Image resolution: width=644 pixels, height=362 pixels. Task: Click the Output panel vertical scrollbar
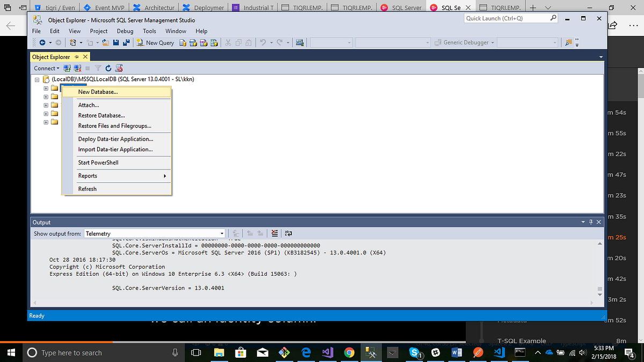[x=601, y=269]
